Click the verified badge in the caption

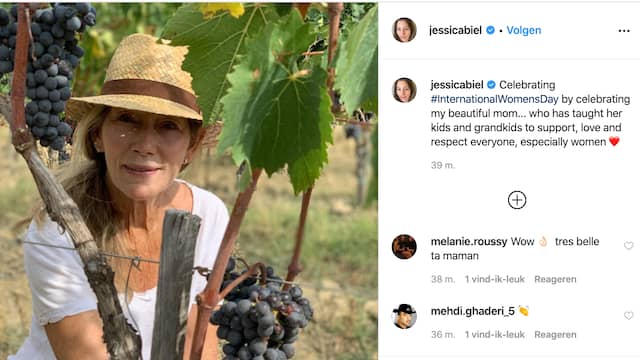coord(491,84)
